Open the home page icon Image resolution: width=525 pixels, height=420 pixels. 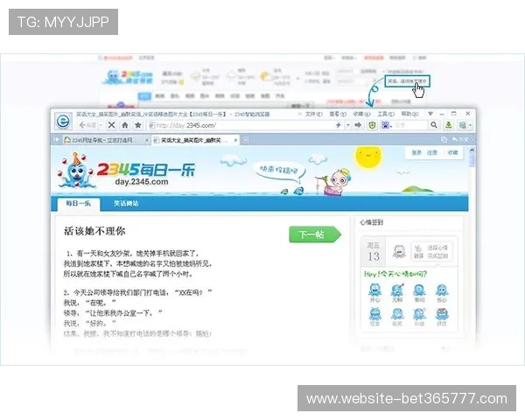point(125,125)
